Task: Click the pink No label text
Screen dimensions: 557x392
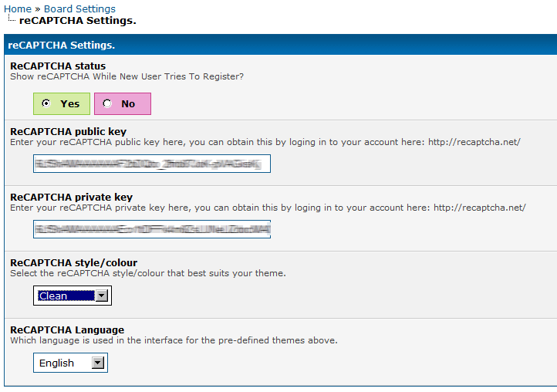Action: click(128, 103)
